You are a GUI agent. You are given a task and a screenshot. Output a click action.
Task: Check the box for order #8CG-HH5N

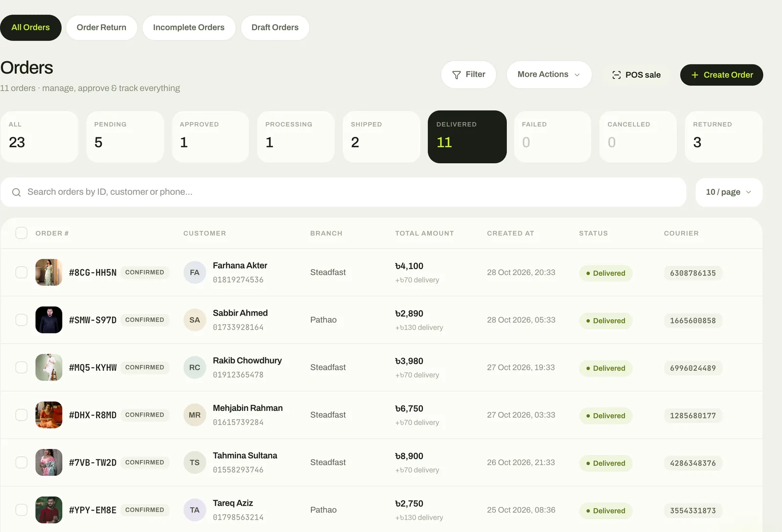[22, 273]
